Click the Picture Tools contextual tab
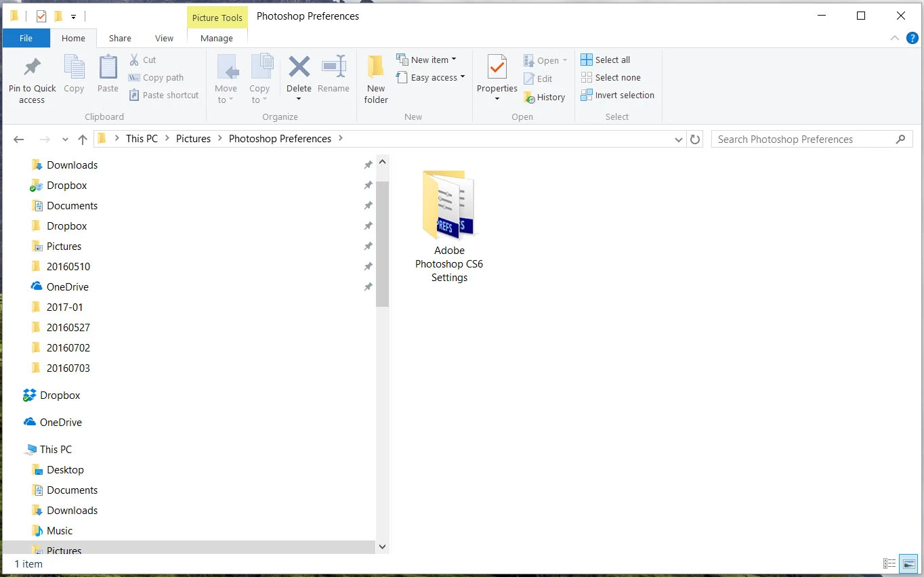The height and width of the screenshot is (577, 924). (x=217, y=18)
